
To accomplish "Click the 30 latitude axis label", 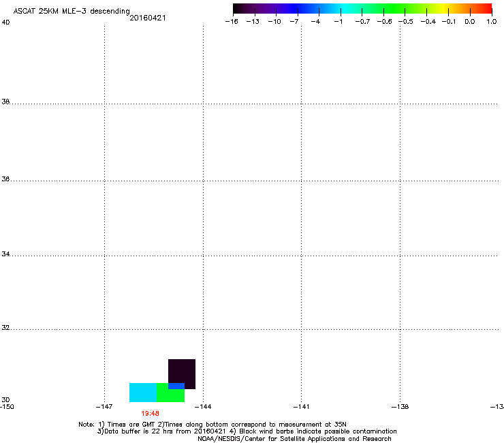I will [x=5, y=400].
